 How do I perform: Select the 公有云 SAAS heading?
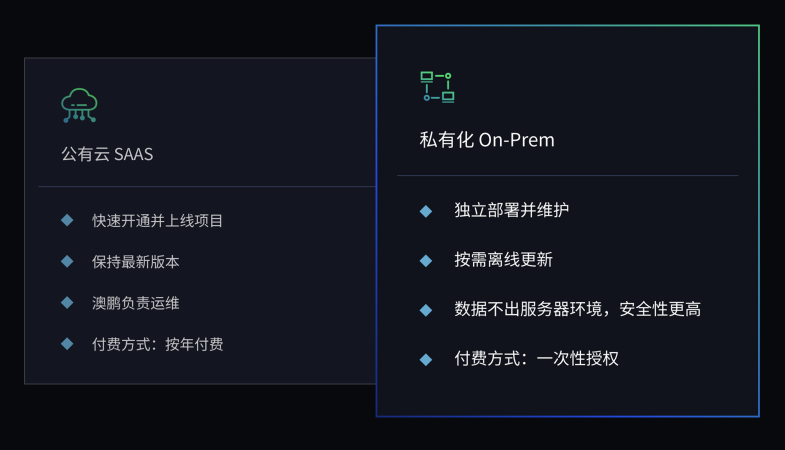pos(107,154)
